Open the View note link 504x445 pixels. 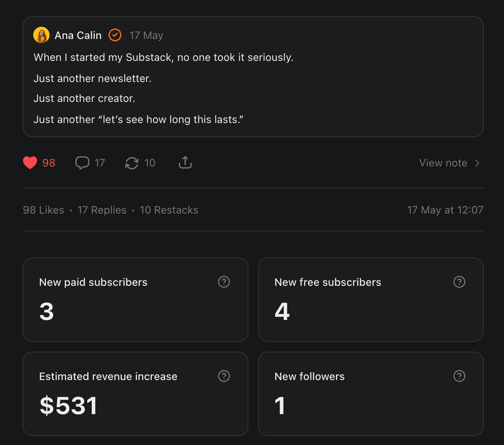click(x=443, y=163)
